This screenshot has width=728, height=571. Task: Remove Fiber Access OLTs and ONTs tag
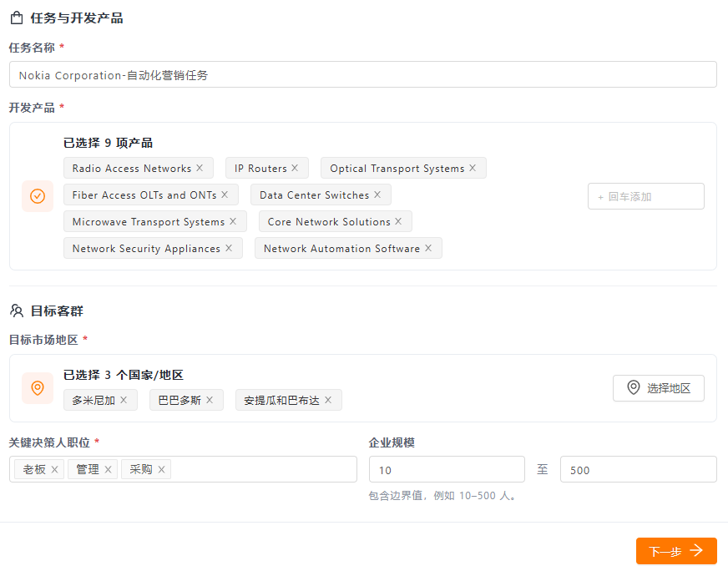click(x=225, y=195)
